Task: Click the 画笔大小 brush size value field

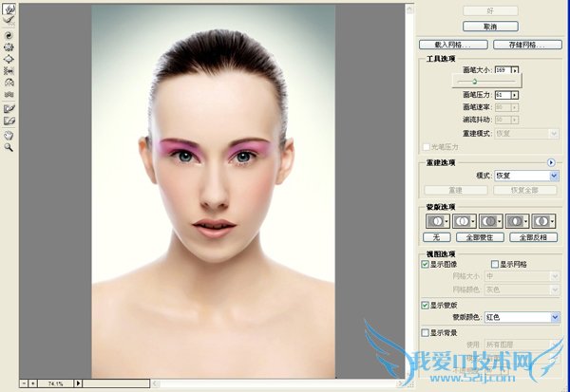Action: pos(503,70)
